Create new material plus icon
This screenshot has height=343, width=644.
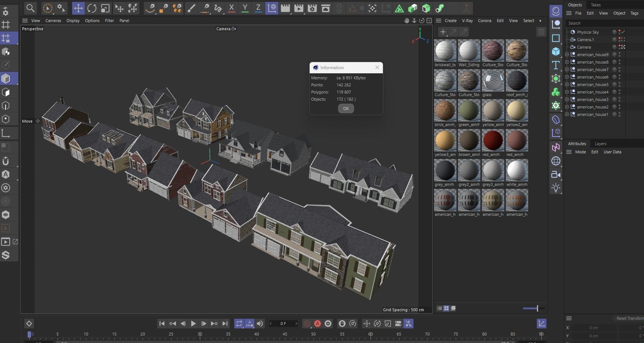[x=443, y=32]
